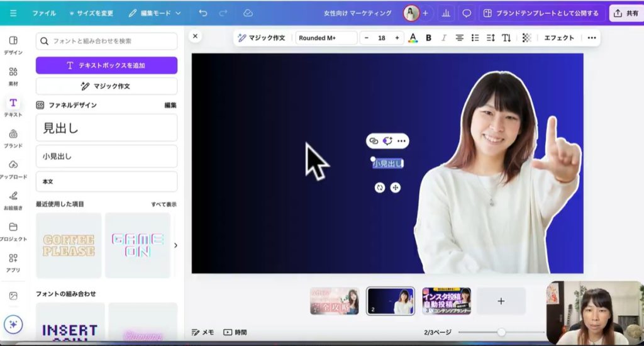Toggle italic formatting on text

pyautogui.click(x=443, y=38)
